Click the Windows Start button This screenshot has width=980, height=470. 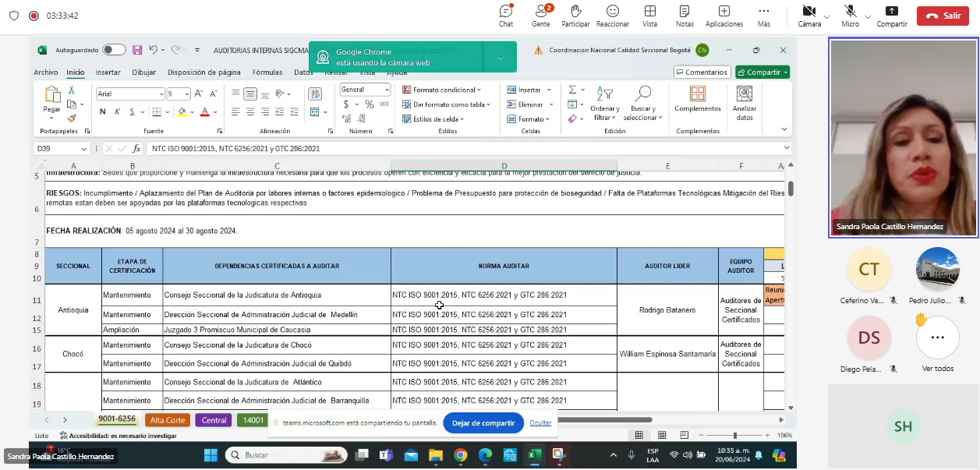tap(211, 455)
